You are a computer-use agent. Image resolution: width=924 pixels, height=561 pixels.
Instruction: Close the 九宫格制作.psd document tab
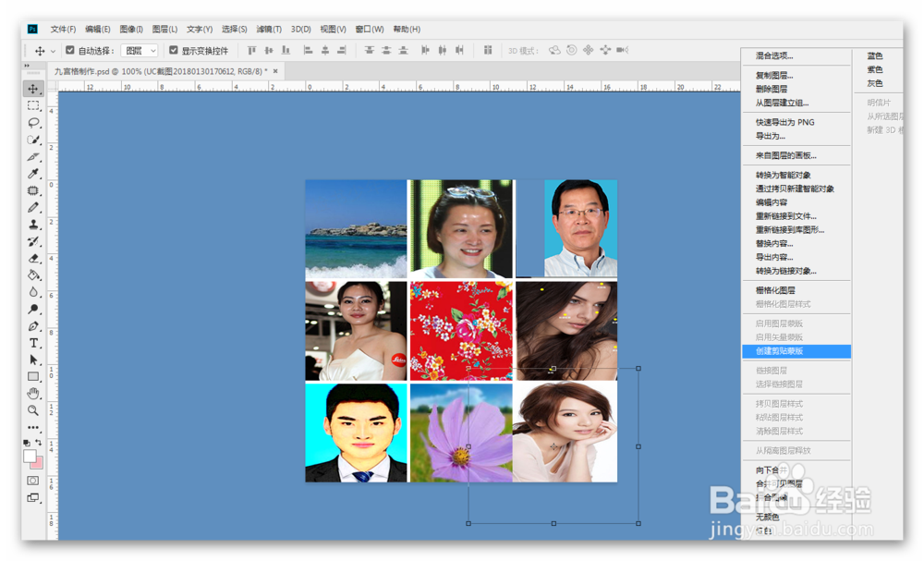(x=275, y=71)
